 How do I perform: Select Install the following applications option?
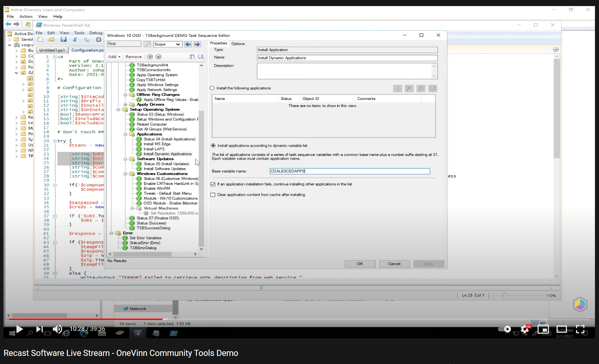212,88
